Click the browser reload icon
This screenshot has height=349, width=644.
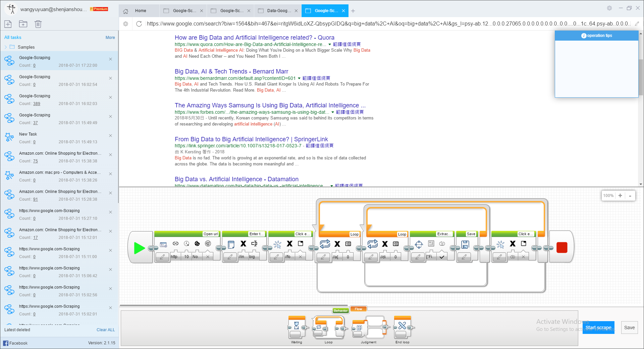pos(139,24)
